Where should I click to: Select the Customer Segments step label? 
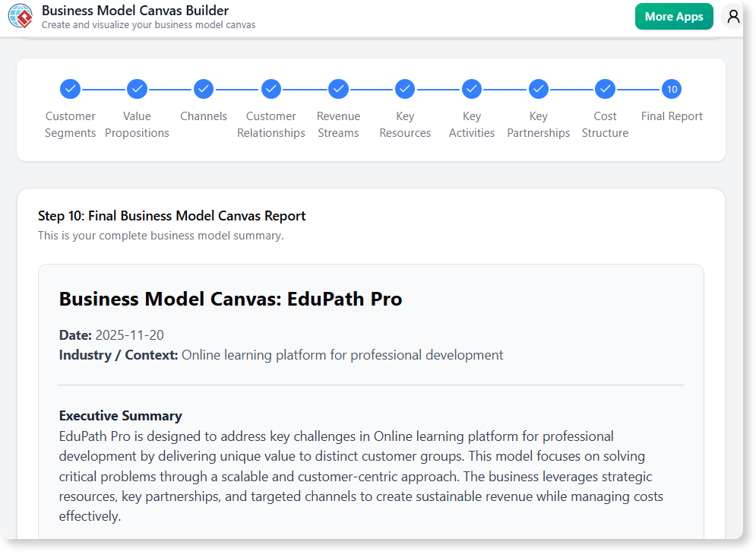(x=70, y=124)
